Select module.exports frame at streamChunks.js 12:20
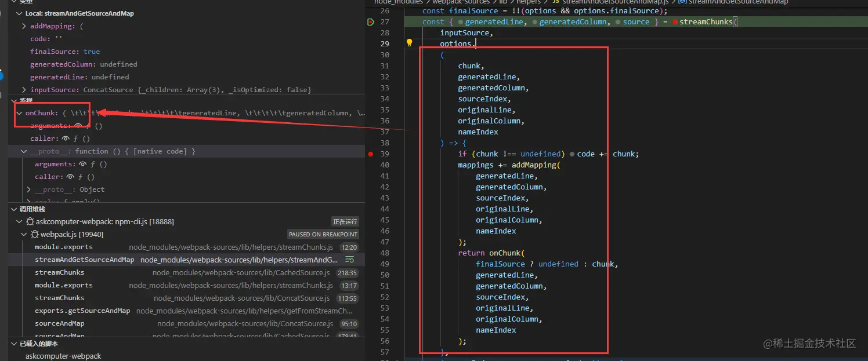868x361 pixels. click(x=186, y=247)
